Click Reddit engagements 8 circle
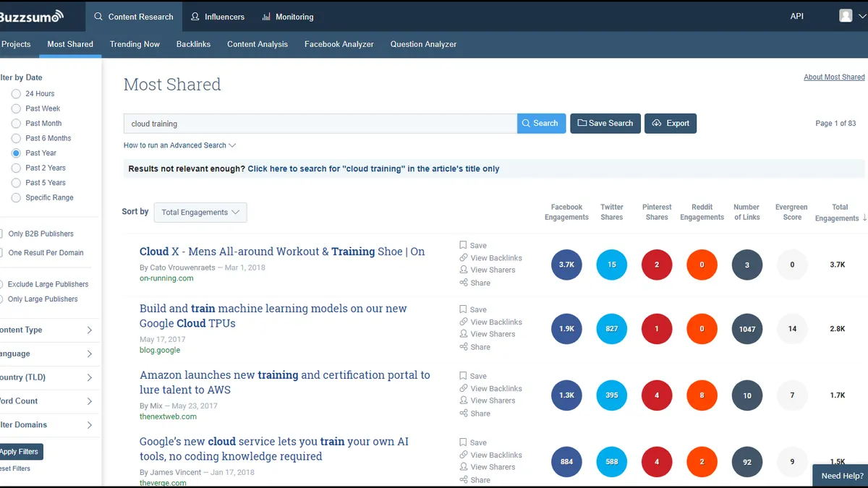This screenshot has height=488, width=868. 702,395
